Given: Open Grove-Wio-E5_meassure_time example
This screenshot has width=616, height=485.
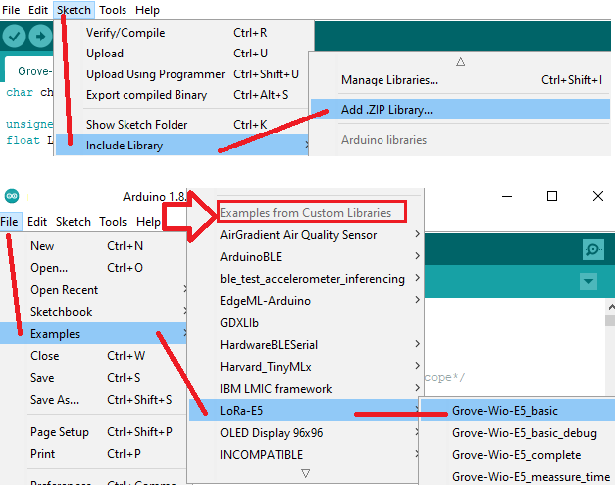Looking at the screenshot, I should pos(518,476).
